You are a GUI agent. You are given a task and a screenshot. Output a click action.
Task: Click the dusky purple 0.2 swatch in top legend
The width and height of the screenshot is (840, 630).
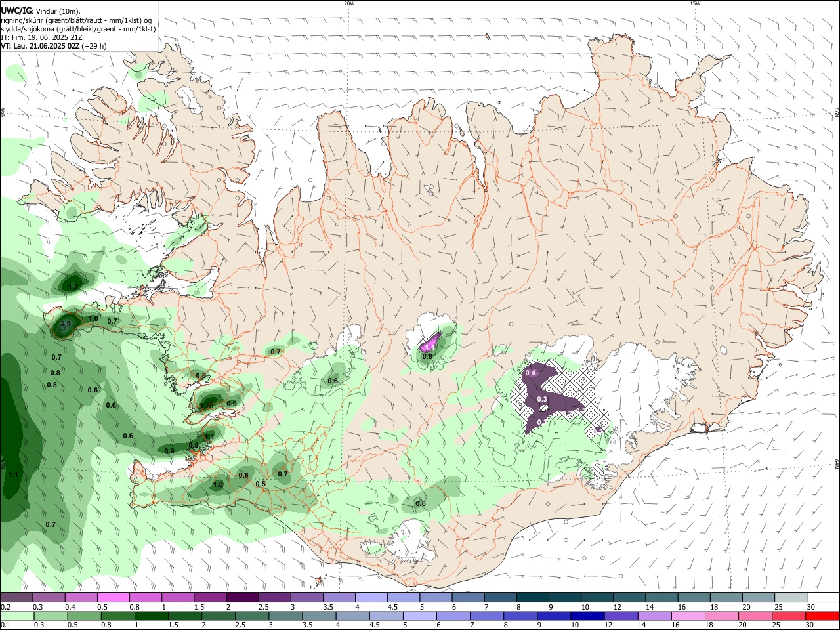click(16, 598)
